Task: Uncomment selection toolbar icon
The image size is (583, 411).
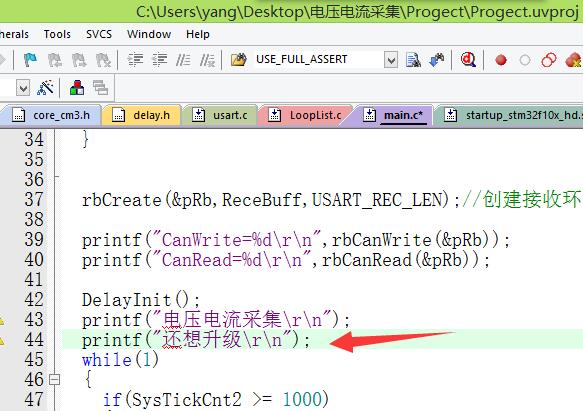Action: coord(207,60)
